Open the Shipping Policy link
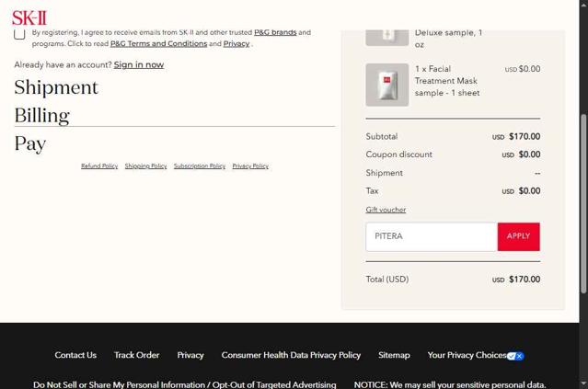The height and width of the screenshot is (389, 588). (x=146, y=166)
